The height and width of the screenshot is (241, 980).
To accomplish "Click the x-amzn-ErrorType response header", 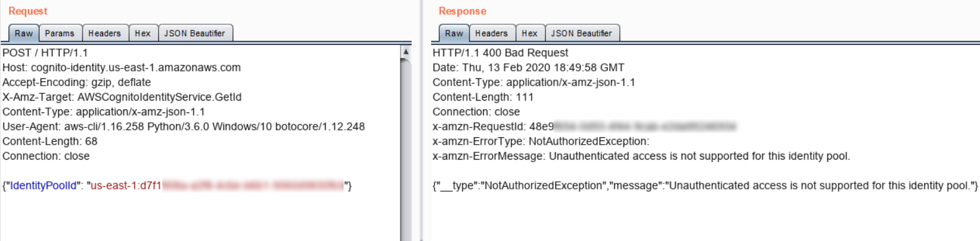I will click(x=541, y=142).
